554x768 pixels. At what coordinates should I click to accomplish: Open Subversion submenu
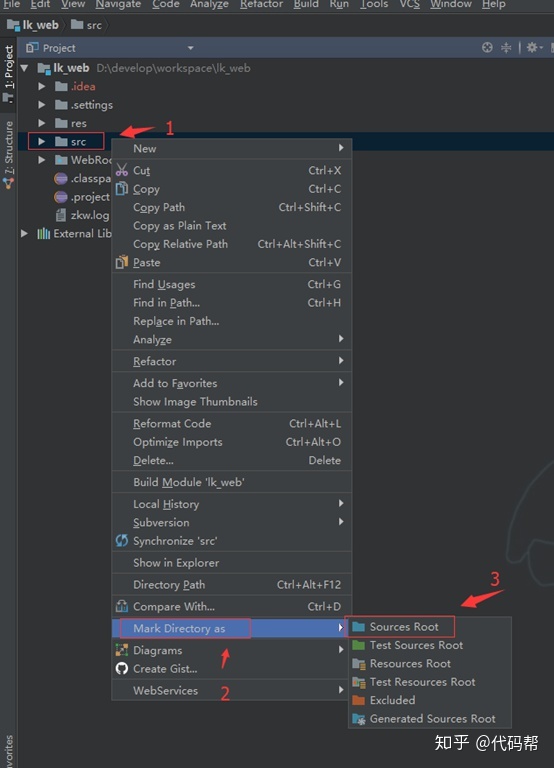click(232, 523)
